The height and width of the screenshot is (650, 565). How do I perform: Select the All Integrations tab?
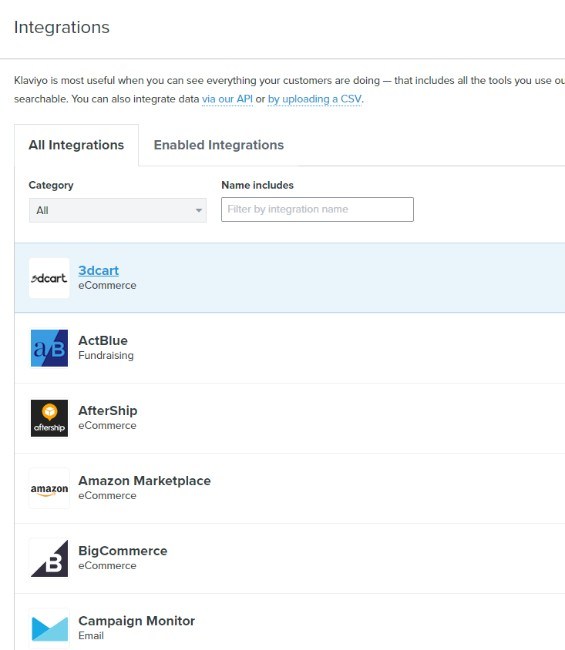[76, 145]
